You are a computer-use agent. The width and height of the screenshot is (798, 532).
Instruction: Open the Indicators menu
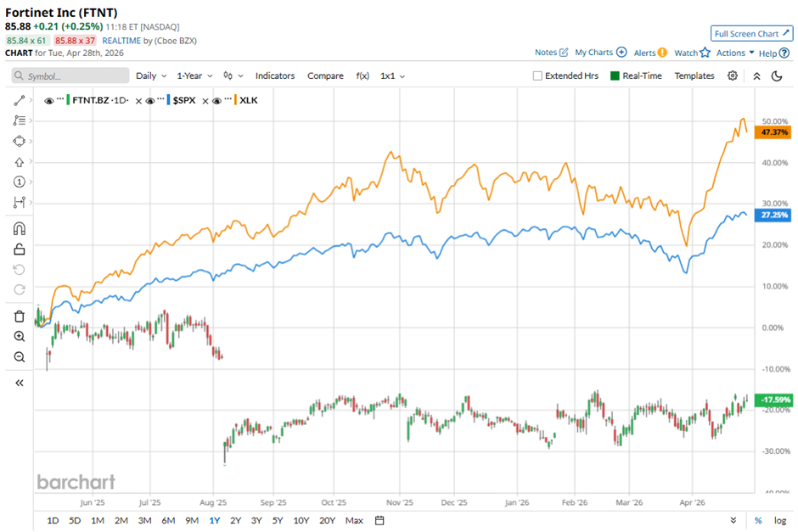point(275,76)
